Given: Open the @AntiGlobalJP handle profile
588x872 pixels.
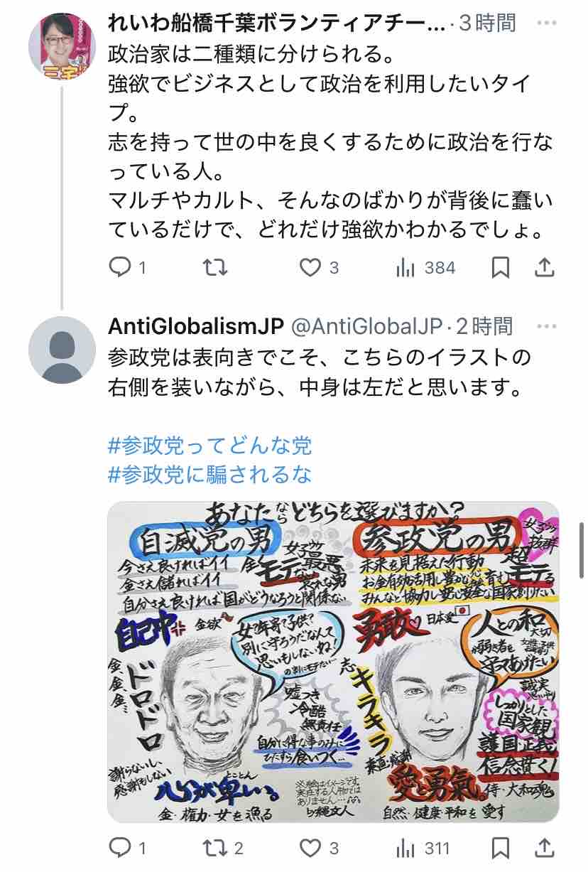Looking at the screenshot, I should point(368,326).
